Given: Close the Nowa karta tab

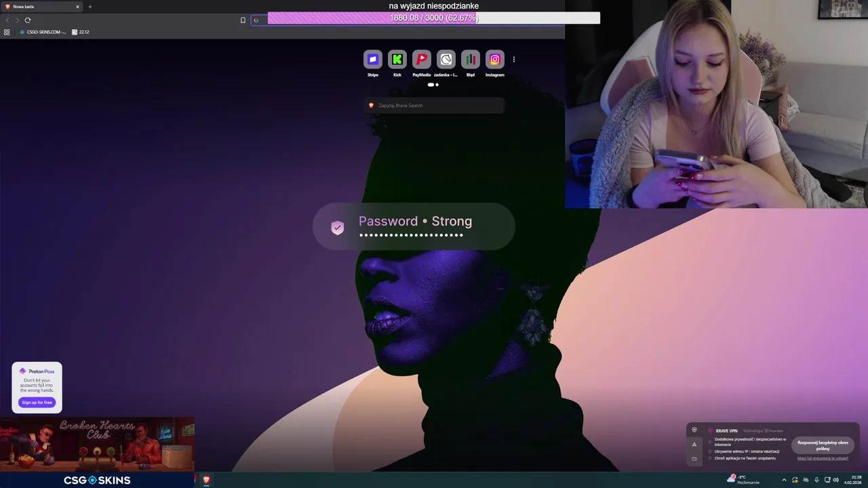Looking at the screenshot, I should [77, 7].
